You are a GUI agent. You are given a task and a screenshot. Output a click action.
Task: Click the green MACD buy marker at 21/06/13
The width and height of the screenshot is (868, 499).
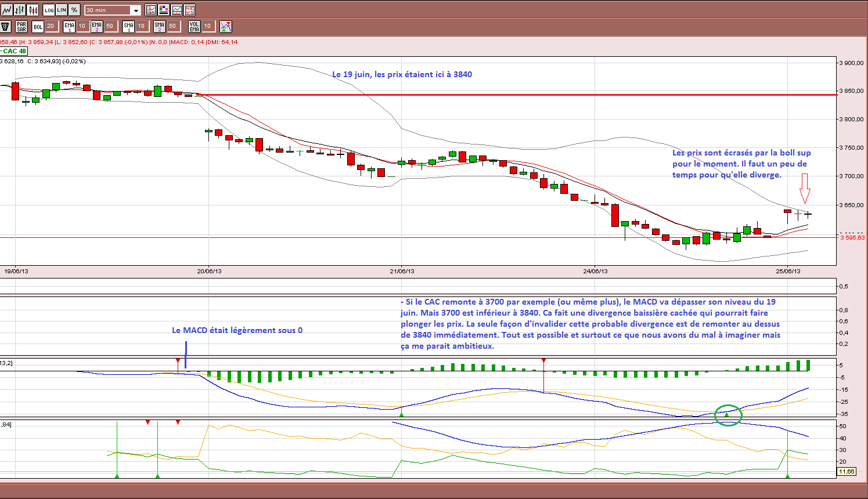click(401, 414)
